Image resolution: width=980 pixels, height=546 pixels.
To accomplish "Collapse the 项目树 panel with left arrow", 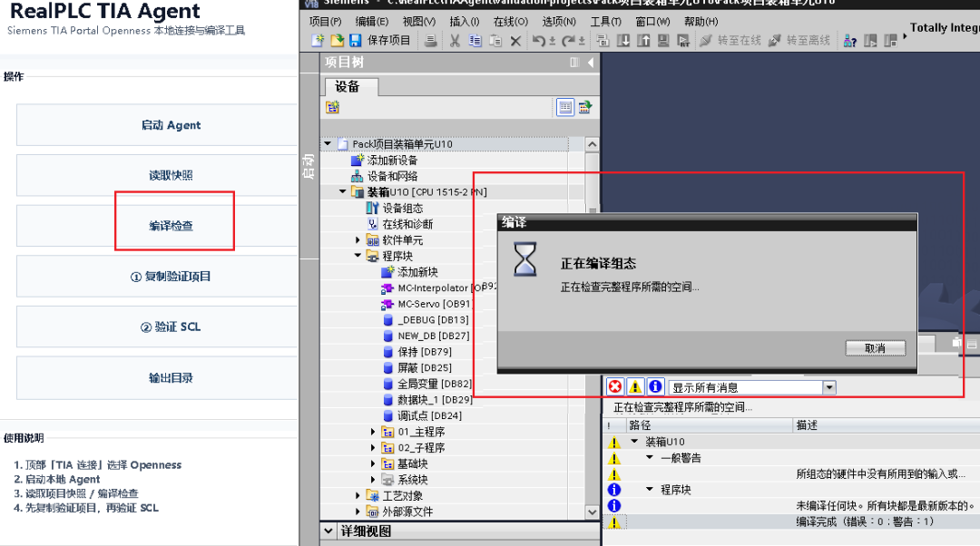I will click(591, 62).
